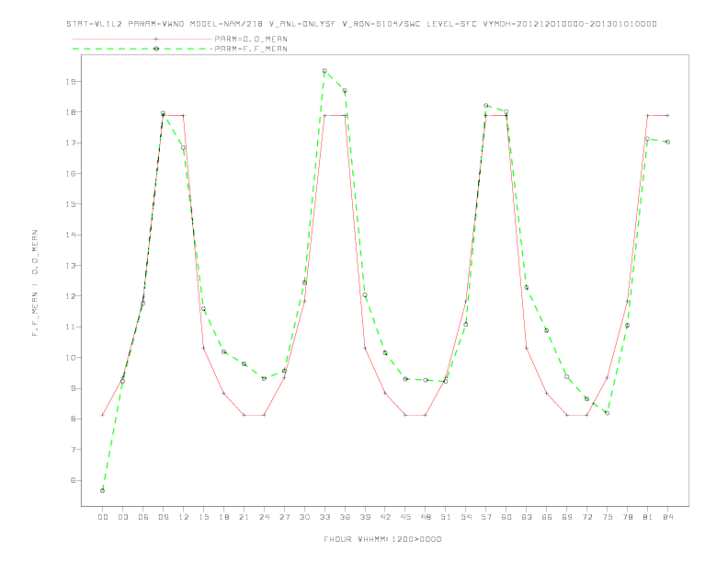
Task: Click x-axis tick label 30
Action: point(304,517)
